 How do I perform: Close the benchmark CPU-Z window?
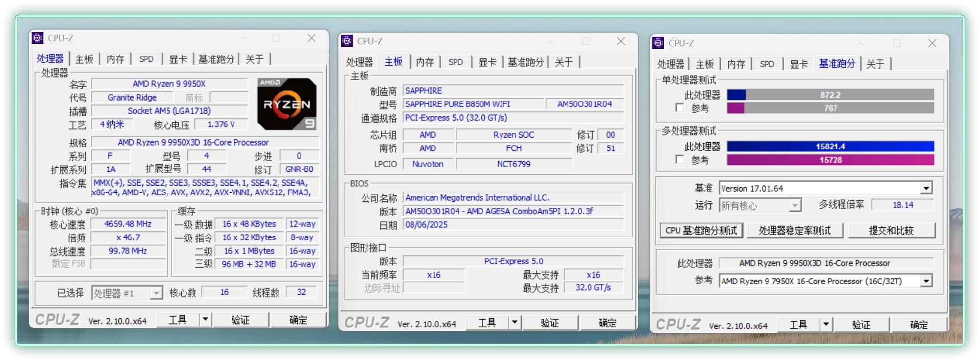(x=932, y=43)
